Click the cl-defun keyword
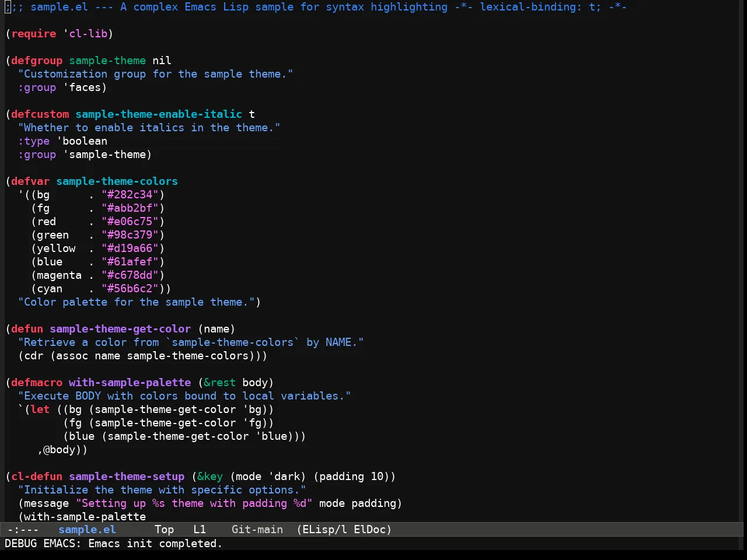Viewport: 747px width, 560px height. click(37, 477)
